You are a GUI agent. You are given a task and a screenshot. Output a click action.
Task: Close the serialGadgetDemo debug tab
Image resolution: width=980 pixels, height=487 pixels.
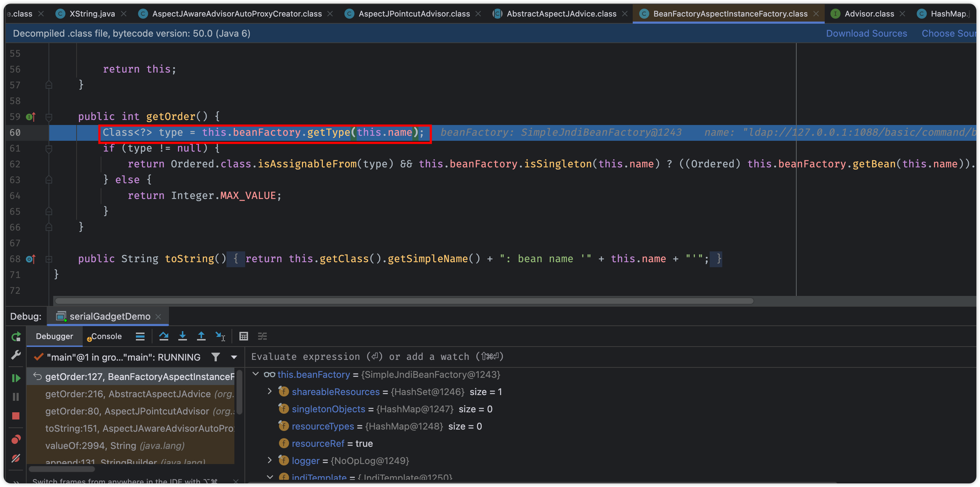pos(158,317)
